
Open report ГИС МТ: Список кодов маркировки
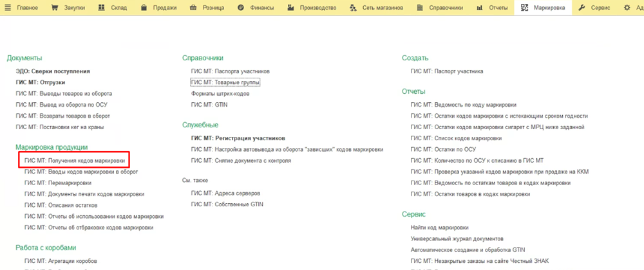click(x=455, y=138)
